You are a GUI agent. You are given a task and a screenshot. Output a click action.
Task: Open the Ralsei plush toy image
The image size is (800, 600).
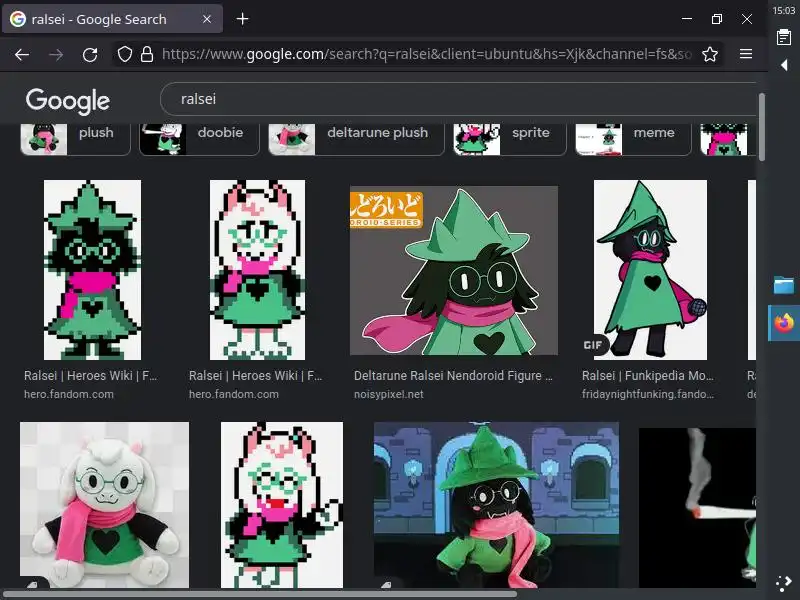pyautogui.click(x=104, y=505)
